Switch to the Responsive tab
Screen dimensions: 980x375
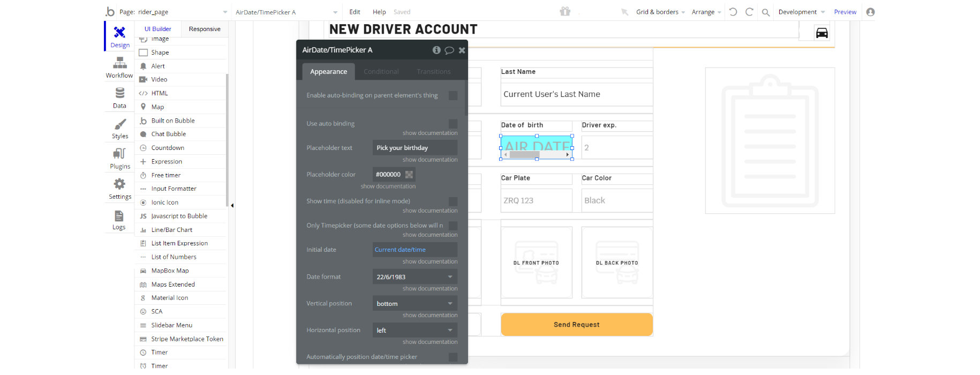pyautogui.click(x=205, y=29)
